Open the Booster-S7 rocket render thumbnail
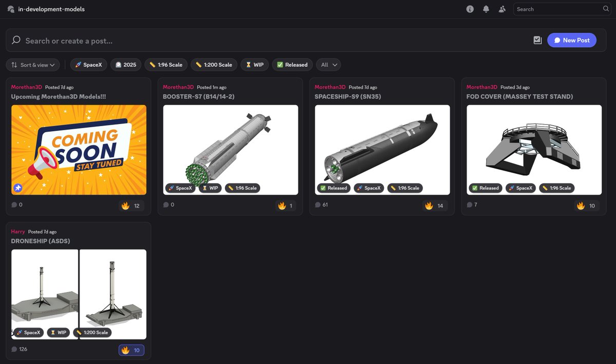The height and width of the screenshot is (364, 616). click(x=230, y=150)
